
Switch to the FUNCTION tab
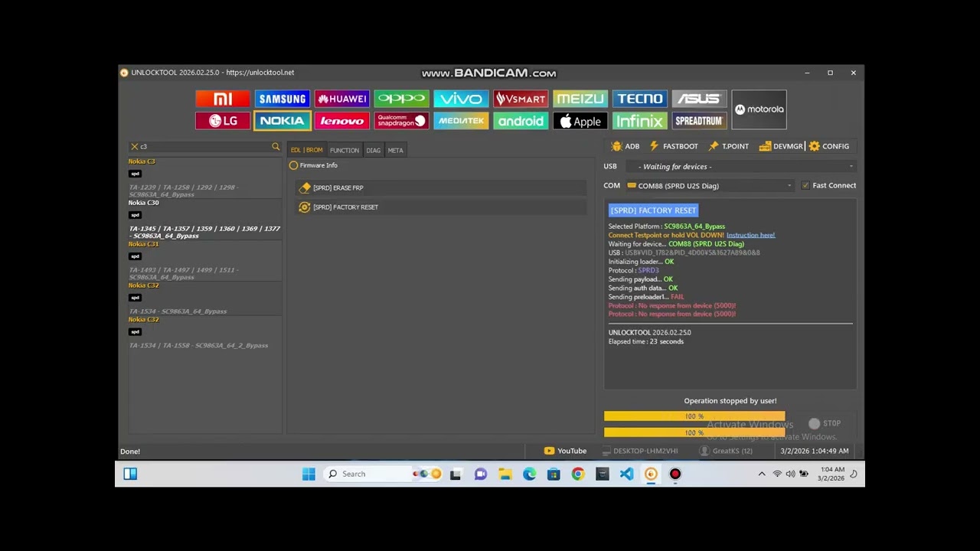pyautogui.click(x=345, y=150)
